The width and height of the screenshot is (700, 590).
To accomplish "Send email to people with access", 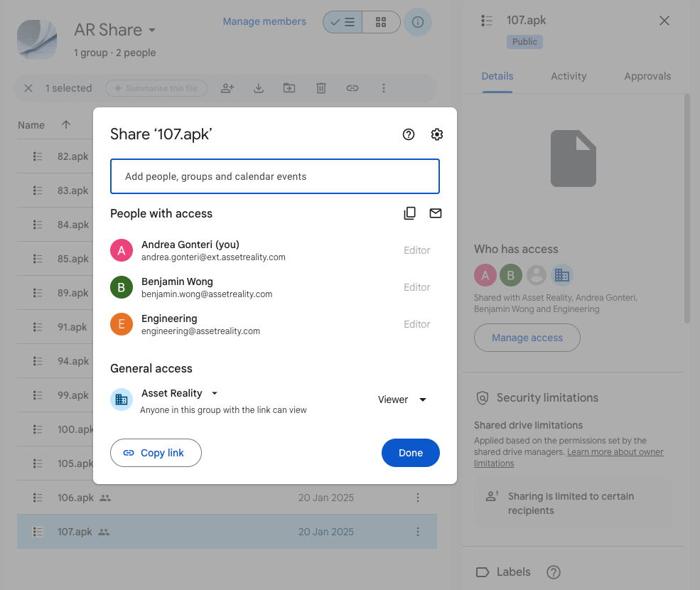I will pos(436,213).
